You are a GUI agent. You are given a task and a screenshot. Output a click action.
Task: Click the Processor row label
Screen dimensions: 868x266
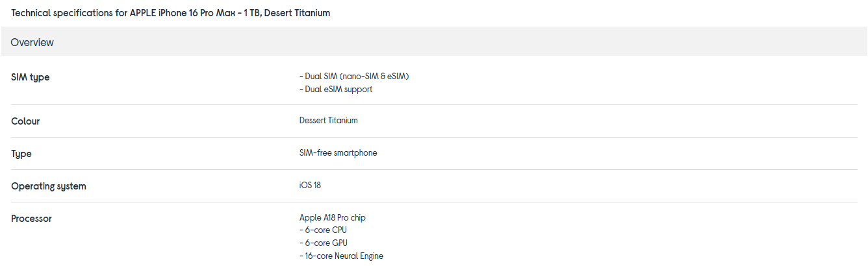click(x=31, y=219)
